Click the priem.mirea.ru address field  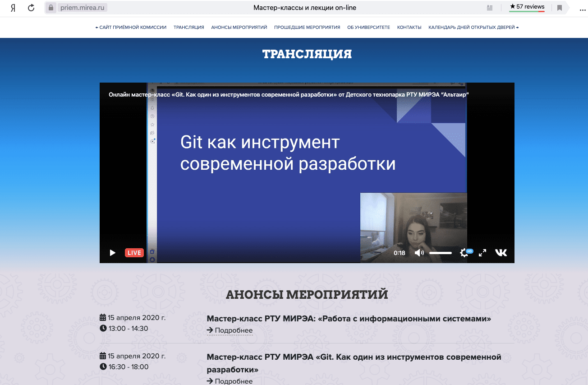[x=83, y=8]
